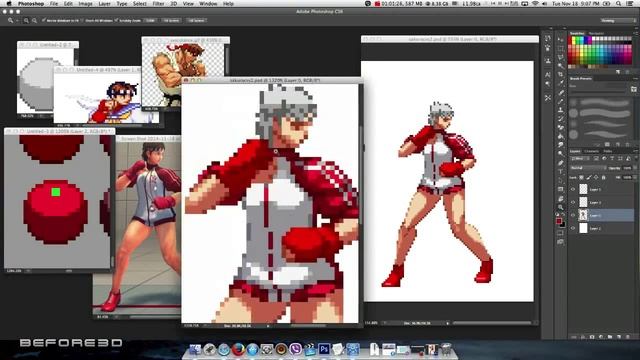Image resolution: width=640 pixels, height=360 pixels.
Task: Select the Rectangular Marquee tool
Action: click(561, 49)
